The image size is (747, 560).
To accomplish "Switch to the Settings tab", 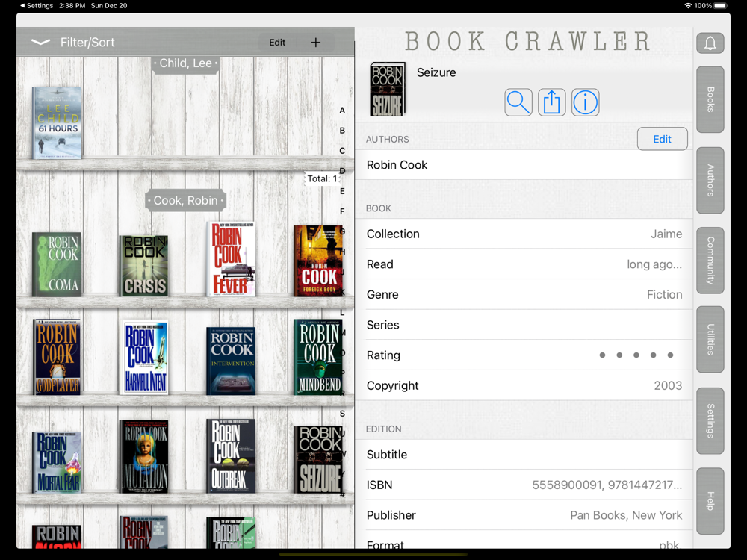I will (710, 421).
